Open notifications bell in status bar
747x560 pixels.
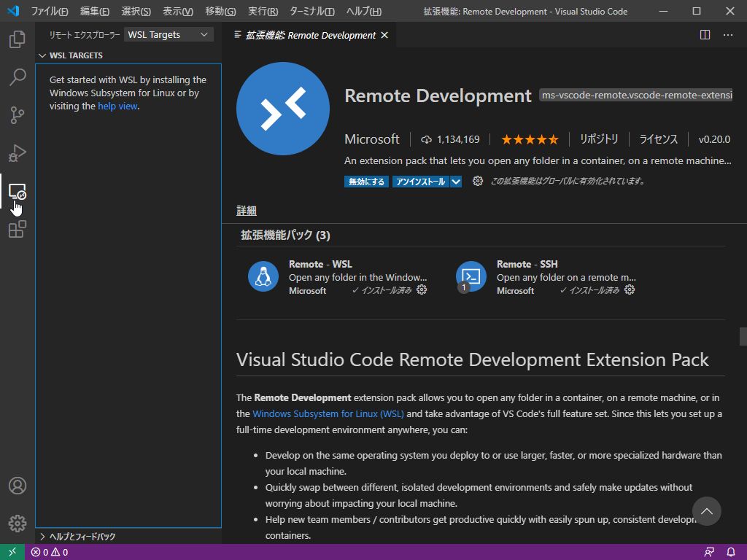(x=731, y=553)
